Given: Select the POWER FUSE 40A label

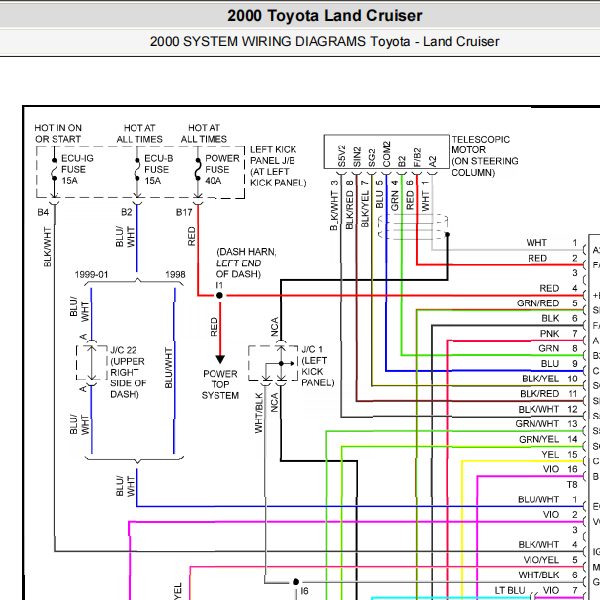Looking at the screenshot, I should coord(222,170).
